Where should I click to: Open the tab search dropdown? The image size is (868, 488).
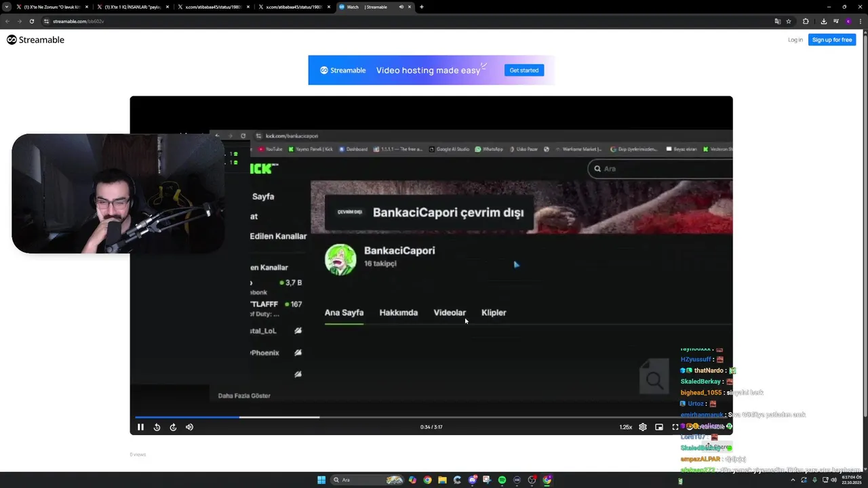[x=7, y=7]
